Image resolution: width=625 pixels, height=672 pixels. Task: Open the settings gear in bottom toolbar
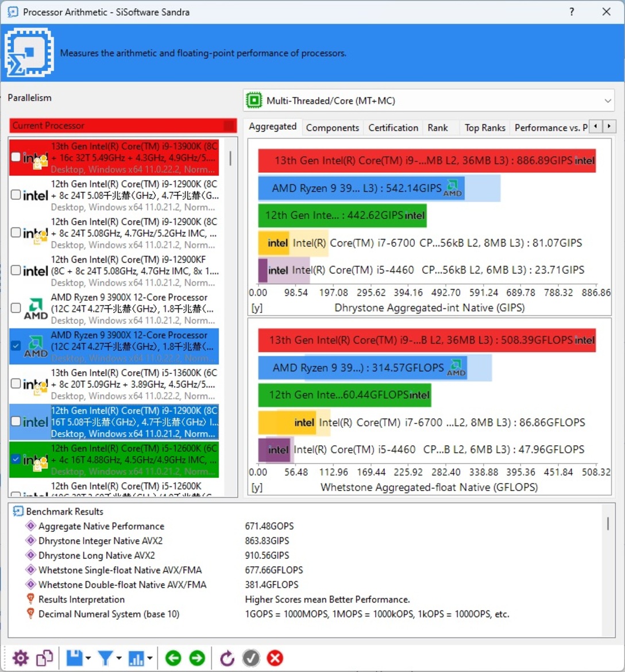(20, 658)
